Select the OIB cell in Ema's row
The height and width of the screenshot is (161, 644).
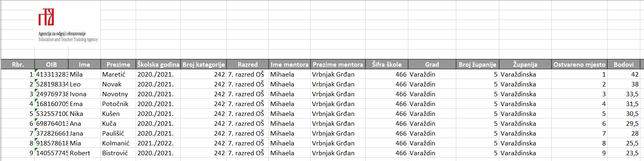tap(51, 104)
